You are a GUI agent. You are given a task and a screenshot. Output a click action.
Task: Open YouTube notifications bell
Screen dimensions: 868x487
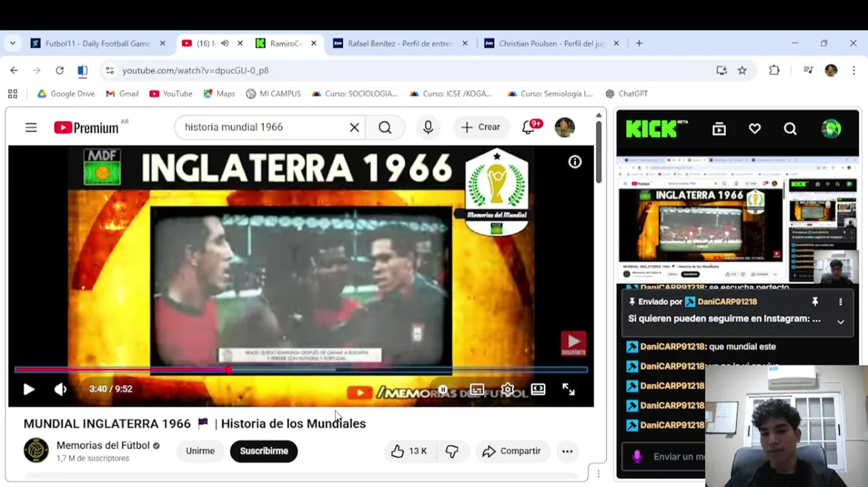528,127
